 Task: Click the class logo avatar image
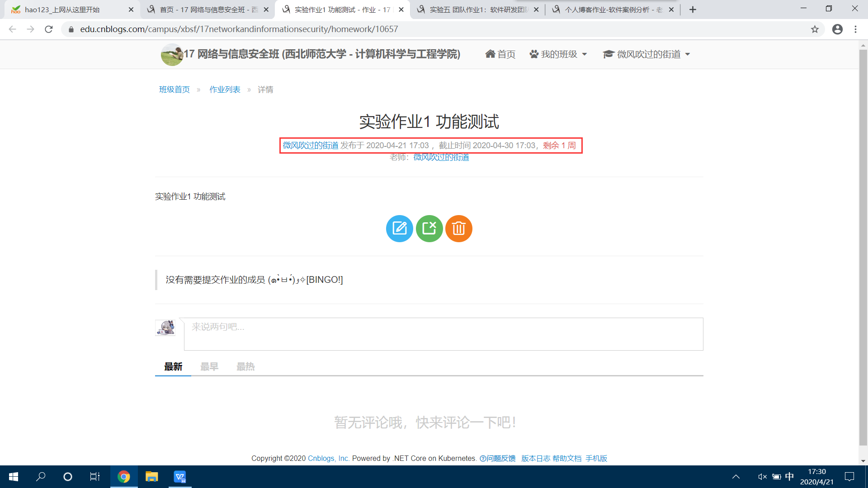click(172, 55)
